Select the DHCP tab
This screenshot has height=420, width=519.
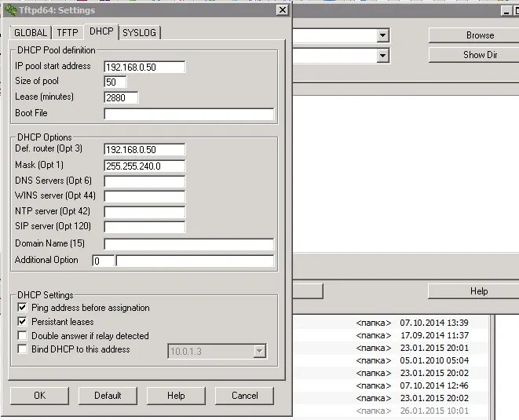tap(101, 31)
